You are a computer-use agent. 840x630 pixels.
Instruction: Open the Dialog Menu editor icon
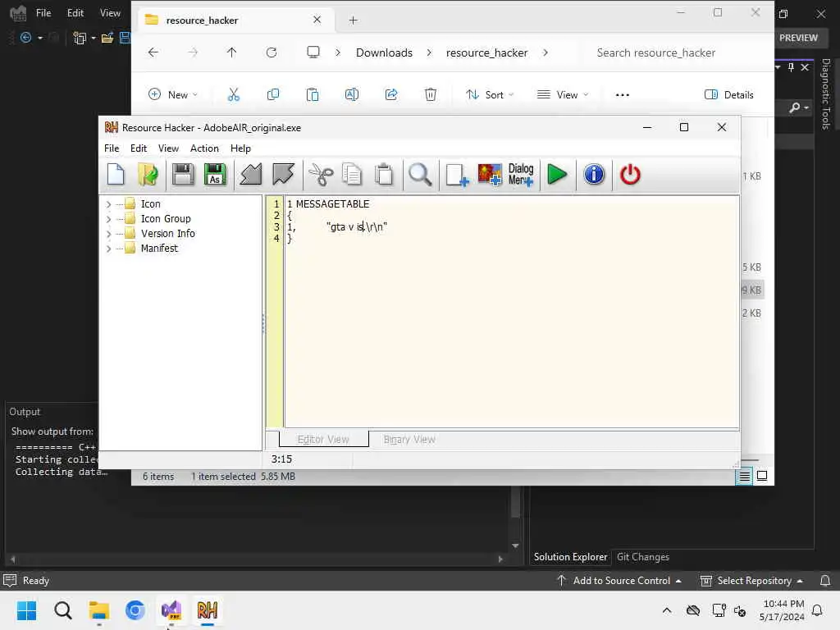point(521,175)
